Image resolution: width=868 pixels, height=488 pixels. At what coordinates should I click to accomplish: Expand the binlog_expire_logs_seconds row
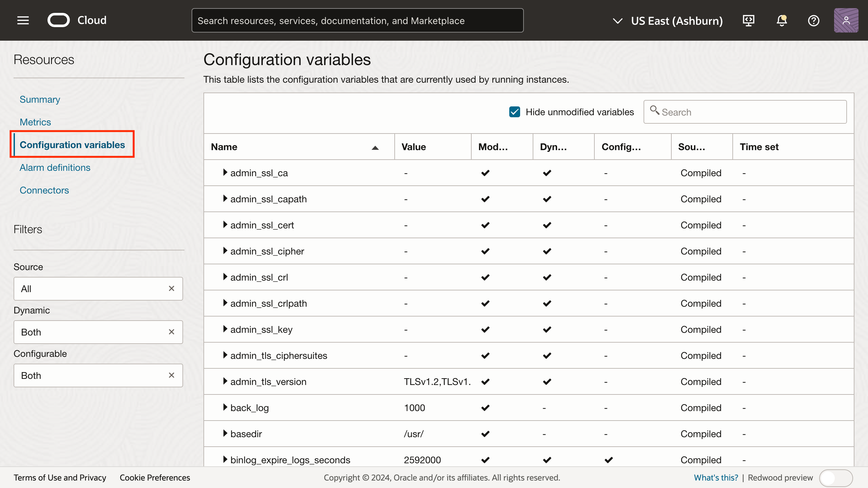(x=225, y=460)
